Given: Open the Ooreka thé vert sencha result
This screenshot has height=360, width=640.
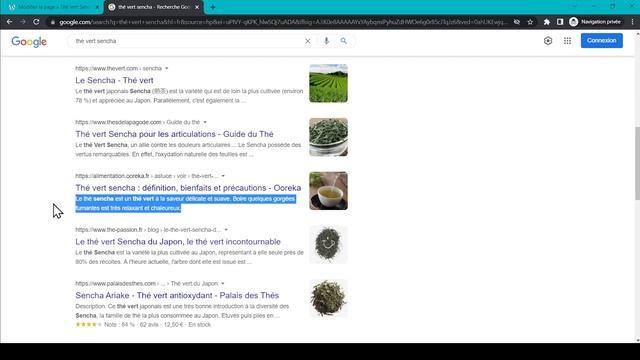Looking at the screenshot, I should [x=188, y=188].
